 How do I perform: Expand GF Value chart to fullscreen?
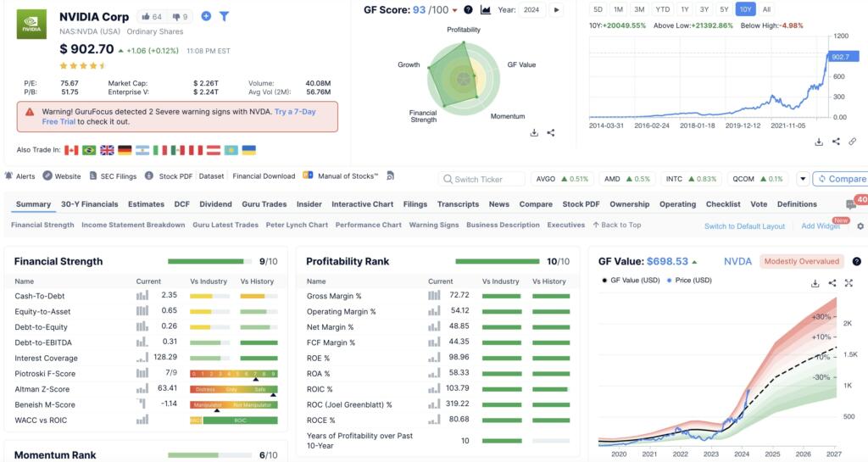[x=849, y=283]
